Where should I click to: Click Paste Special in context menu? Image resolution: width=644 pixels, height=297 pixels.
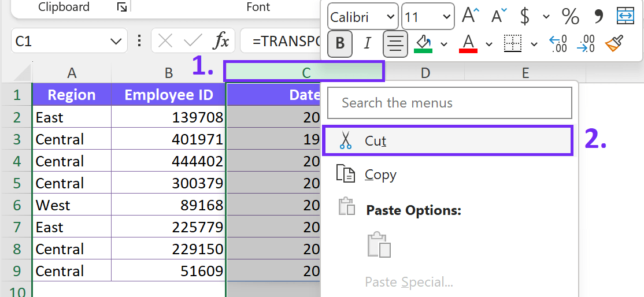409,282
